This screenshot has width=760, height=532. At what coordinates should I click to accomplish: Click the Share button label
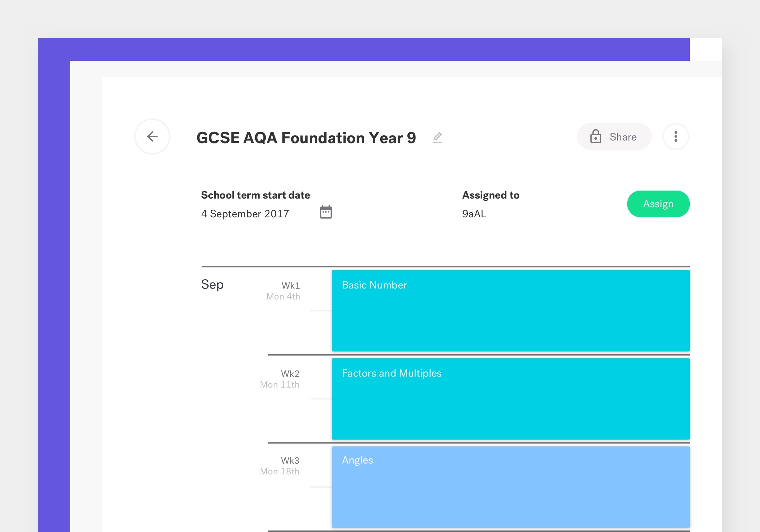coord(623,137)
